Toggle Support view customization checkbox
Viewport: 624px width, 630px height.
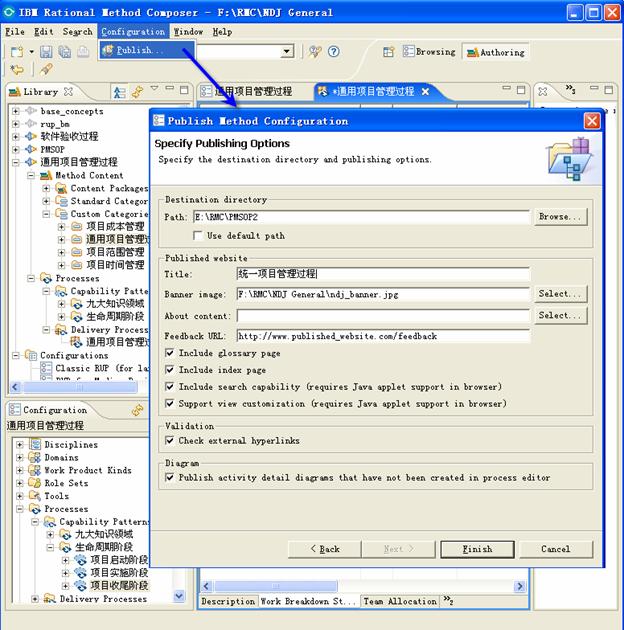[170, 403]
